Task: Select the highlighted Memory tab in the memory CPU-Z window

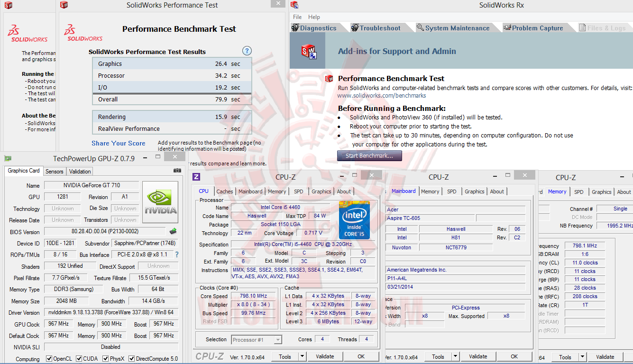Action: (557, 191)
